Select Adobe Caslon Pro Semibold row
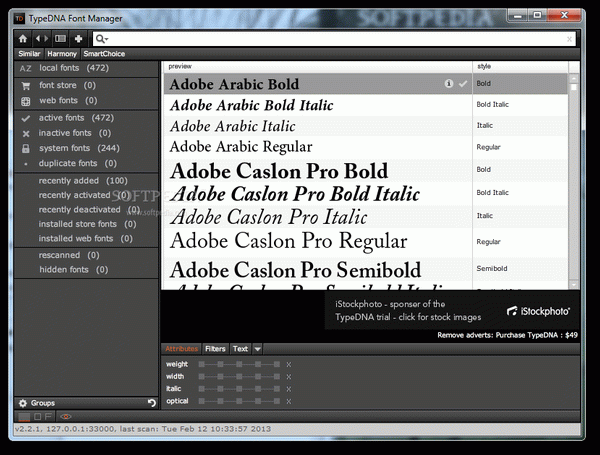This screenshot has width=600, height=455. coord(366,269)
